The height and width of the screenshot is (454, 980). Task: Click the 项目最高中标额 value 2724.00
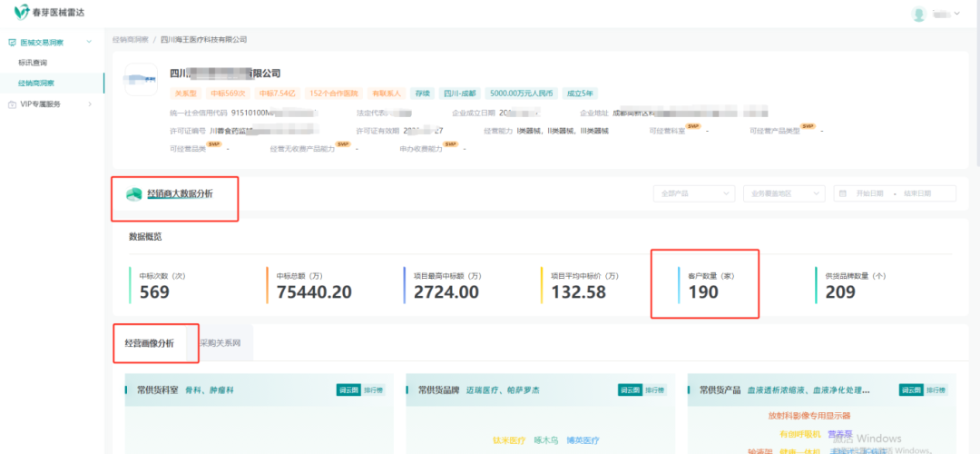446,292
